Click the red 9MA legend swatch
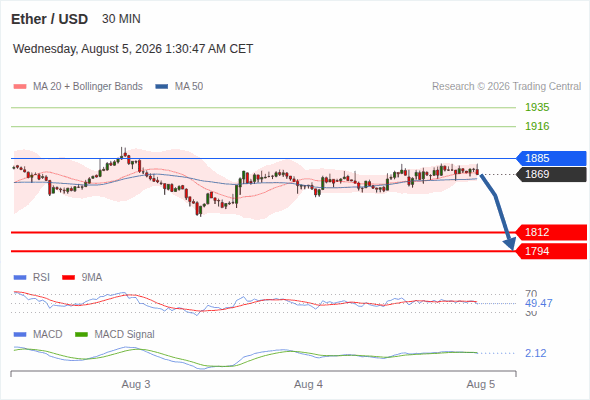 [x=68, y=278]
